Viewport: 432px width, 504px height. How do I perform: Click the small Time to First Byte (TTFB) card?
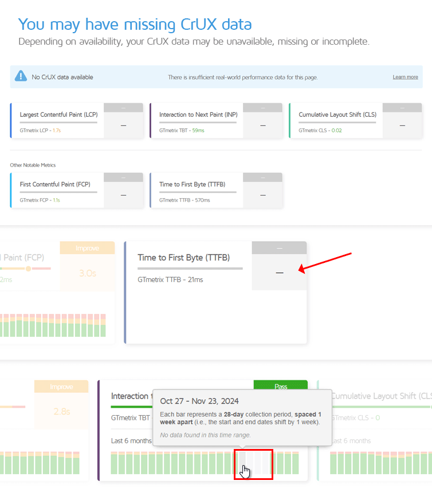pyautogui.click(x=216, y=190)
